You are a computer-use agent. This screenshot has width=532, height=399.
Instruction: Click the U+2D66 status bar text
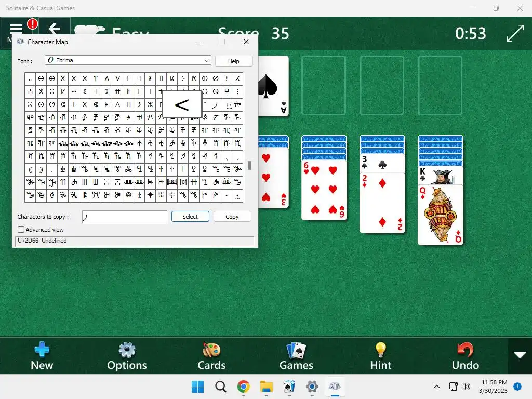pos(43,241)
